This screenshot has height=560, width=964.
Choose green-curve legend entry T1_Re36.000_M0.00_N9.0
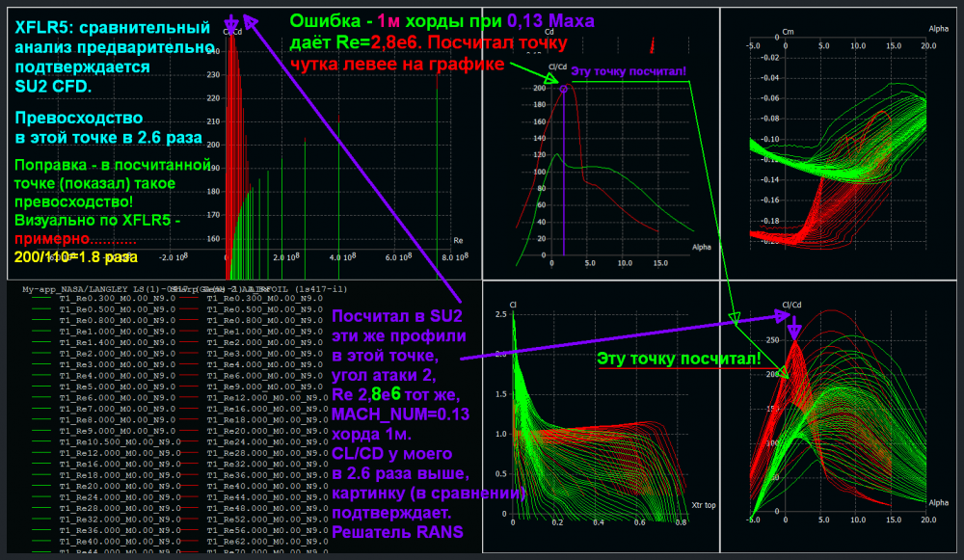pos(120,530)
